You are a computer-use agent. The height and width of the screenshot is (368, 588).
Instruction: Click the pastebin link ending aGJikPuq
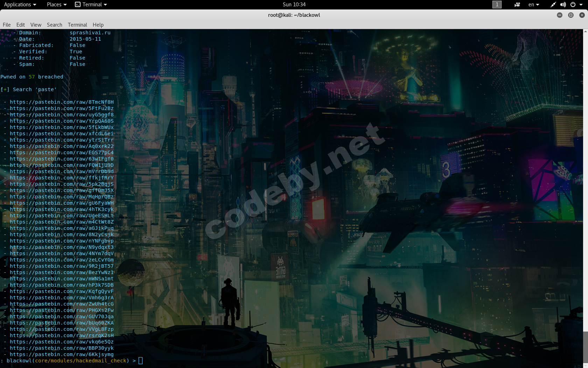click(62, 228)
